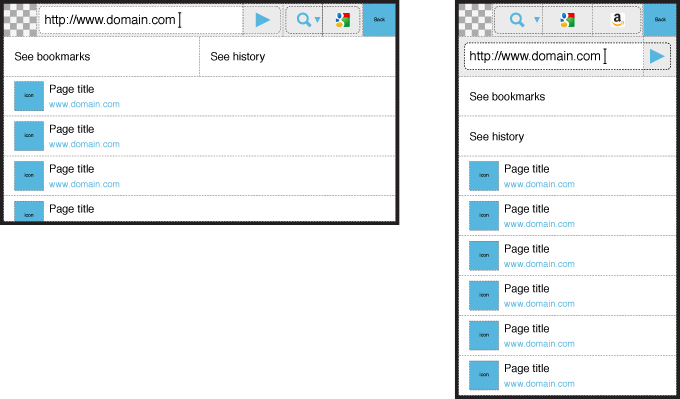This screenshot has height=399, width=680.
Task: Open fifth www.domain.com link in portrait mockup
Action: [539, 343]
